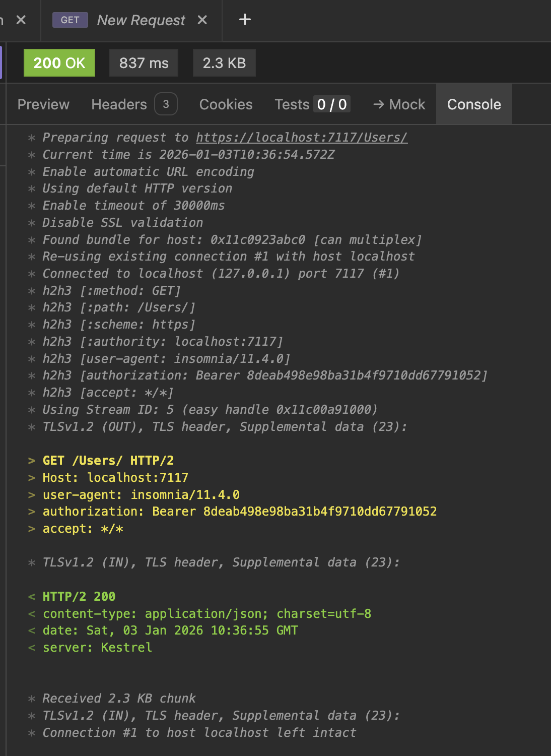This screenshot has height=756, width=551.
Task: Click the green HTTP/2 200 response line
Action: tap(79, 597)
